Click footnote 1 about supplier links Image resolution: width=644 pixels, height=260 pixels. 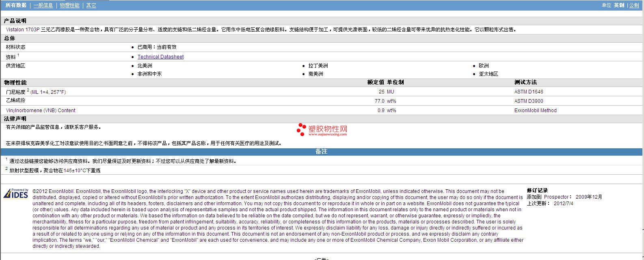pos(121,161)
